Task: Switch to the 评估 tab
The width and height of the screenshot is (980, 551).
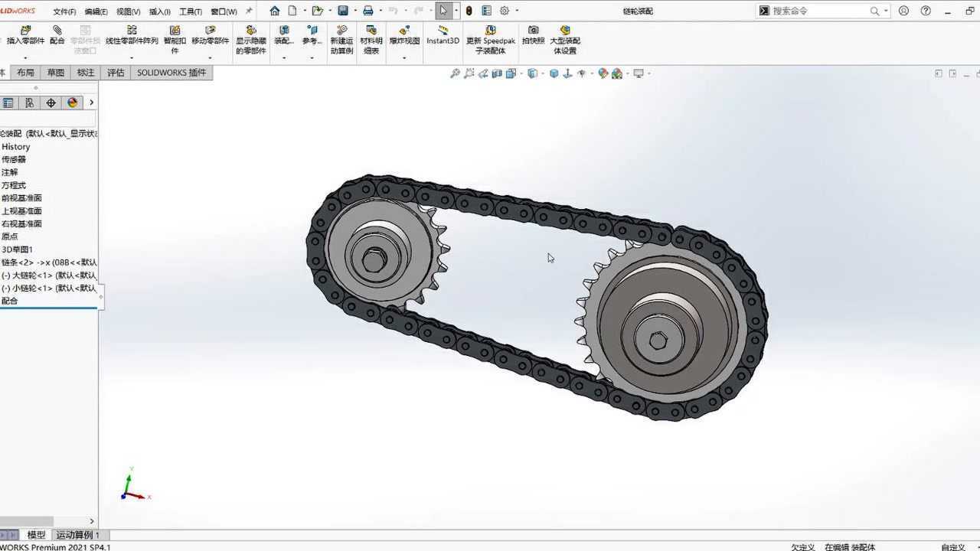Action: coord(116,73)
